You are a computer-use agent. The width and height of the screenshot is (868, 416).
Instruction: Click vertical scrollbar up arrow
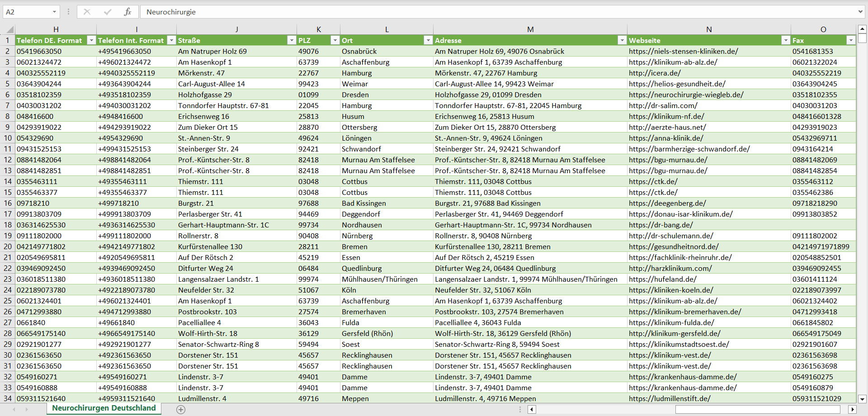pos(862,28)
